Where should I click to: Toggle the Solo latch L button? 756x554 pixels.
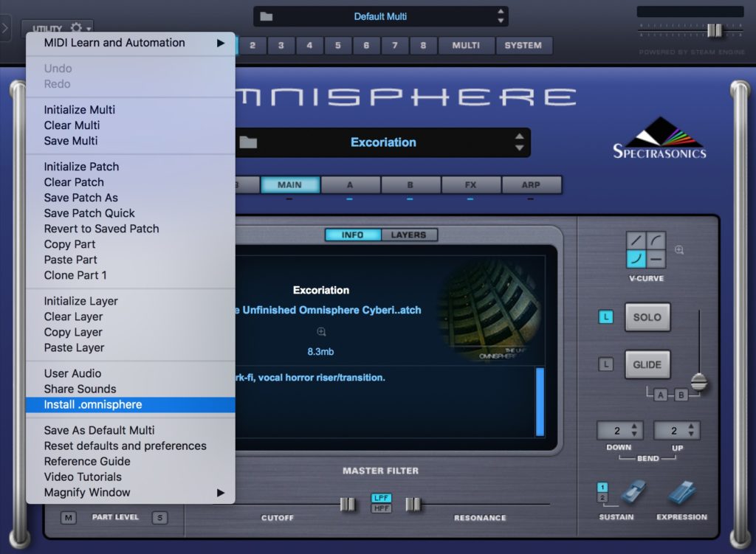click(x=606, y=317)
